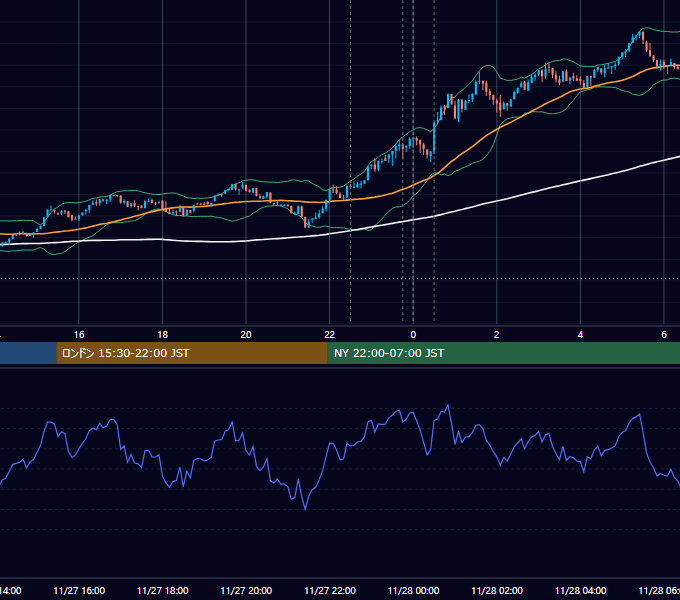Viewport: 680px width, 600px height.
Task: Click the NY 22:00-07:00 JST session band
Action: (503, 353)
